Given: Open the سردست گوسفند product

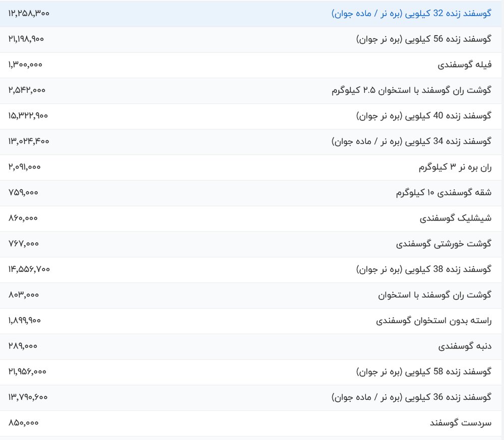Looking at the screenshot, I should (460, 423).
